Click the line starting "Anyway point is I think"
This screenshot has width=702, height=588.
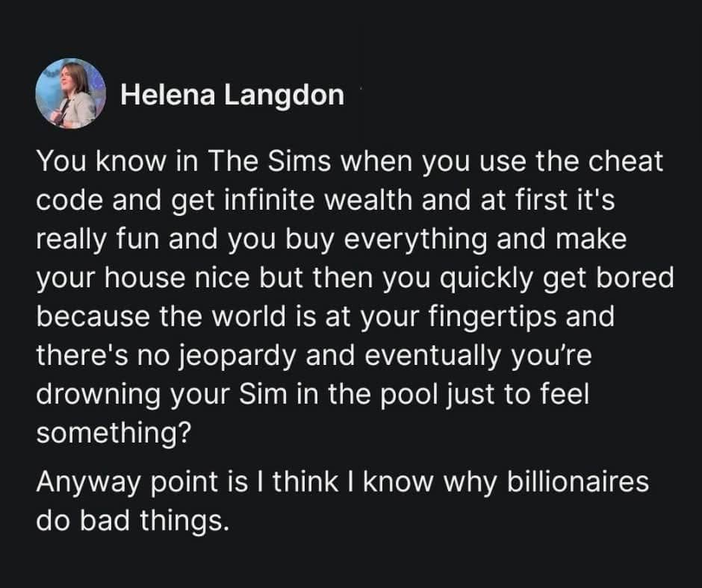tap(343, 481)
